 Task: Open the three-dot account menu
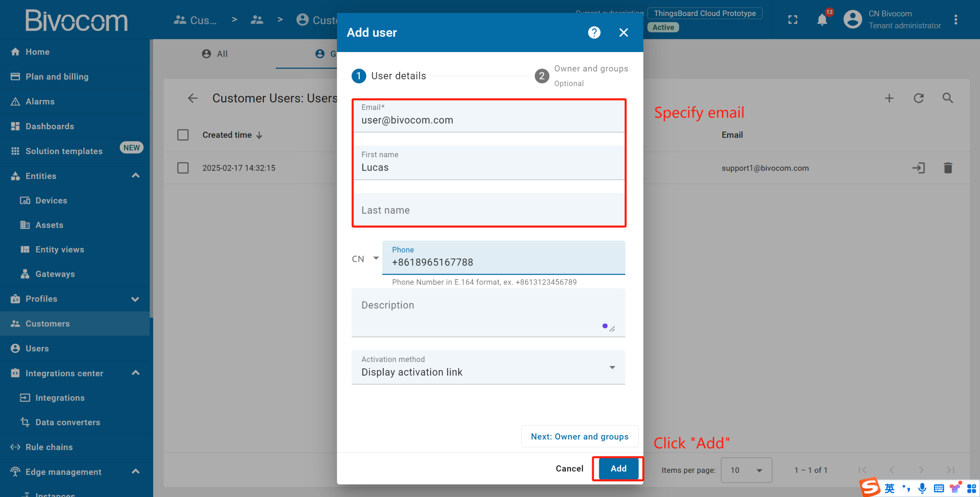pos(956,20)
